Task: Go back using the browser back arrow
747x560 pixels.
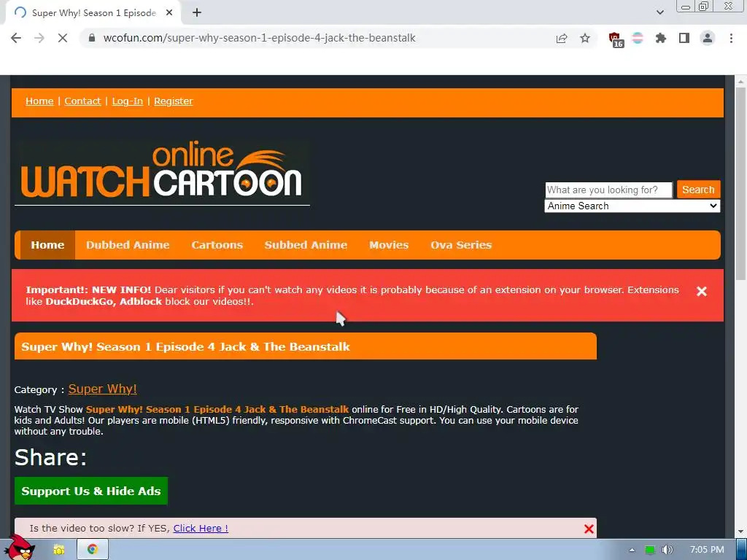Action: point(16,38)
